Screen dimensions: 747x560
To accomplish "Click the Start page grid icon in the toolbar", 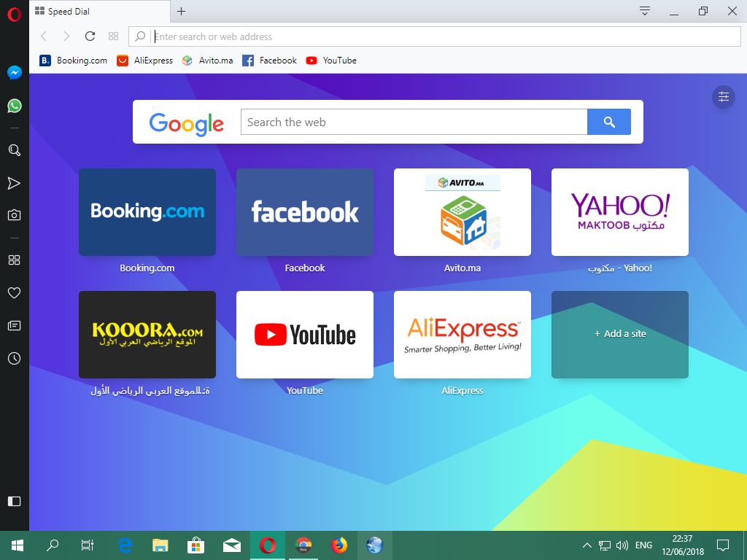I will (x=113, y=36).
